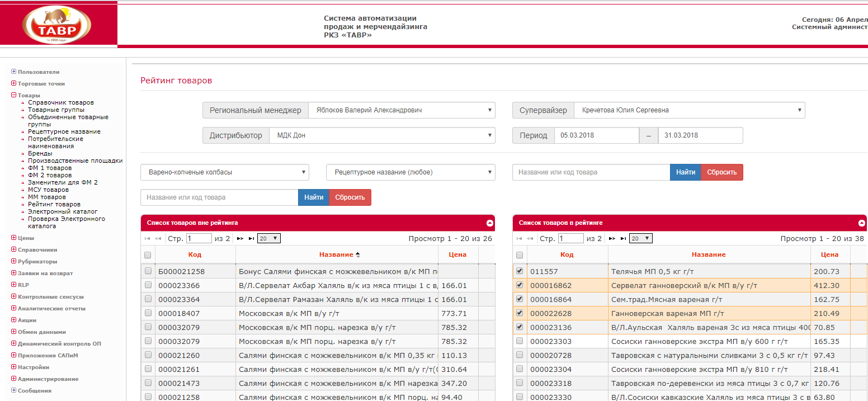Toggle select-all checkbox in ranked products header
Image resolution: width=868 pixels, height=401 pixels.
pos(520,255)
